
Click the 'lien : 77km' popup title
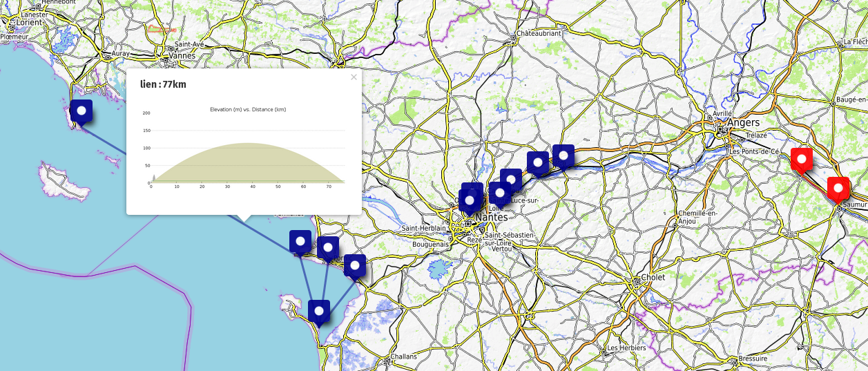(163, 84)
